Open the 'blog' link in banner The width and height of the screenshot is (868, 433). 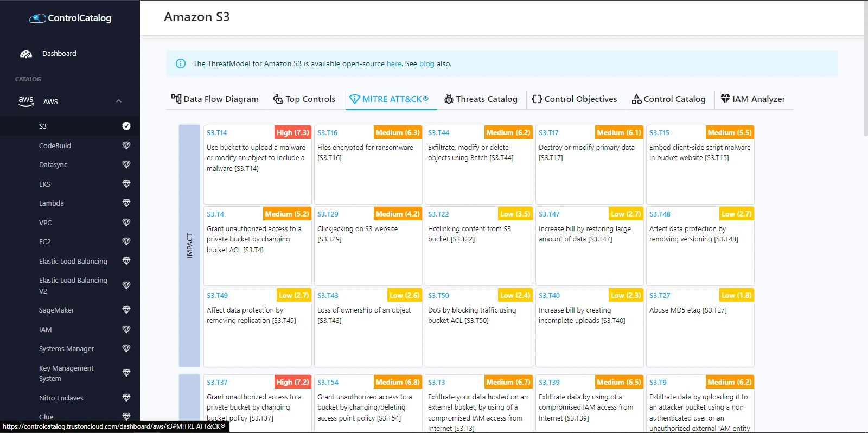(x=427, y=63)
